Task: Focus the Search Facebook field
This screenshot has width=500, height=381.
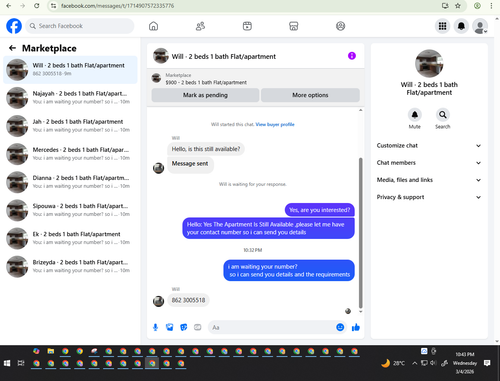Action: tap(80, 26)
